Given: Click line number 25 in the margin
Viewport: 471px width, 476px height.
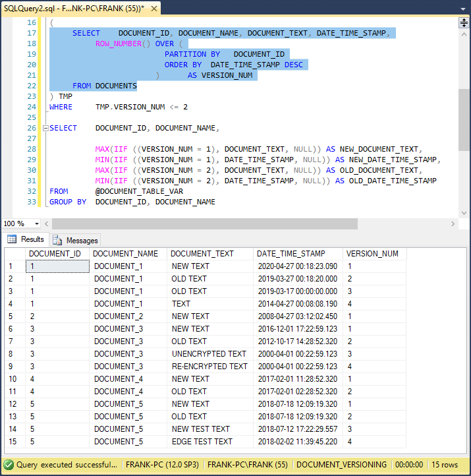Looking at the screenshot, I should point(32,117).
